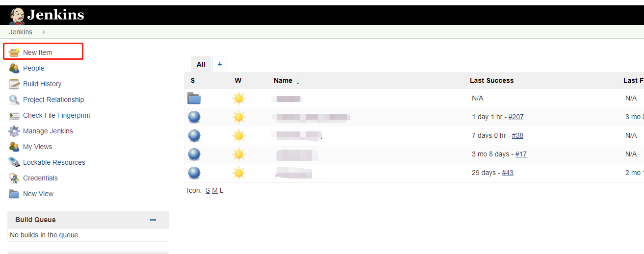644x254 pixels.
Task: Click sunny weather icon in #207 row
Action: (238, 117)
